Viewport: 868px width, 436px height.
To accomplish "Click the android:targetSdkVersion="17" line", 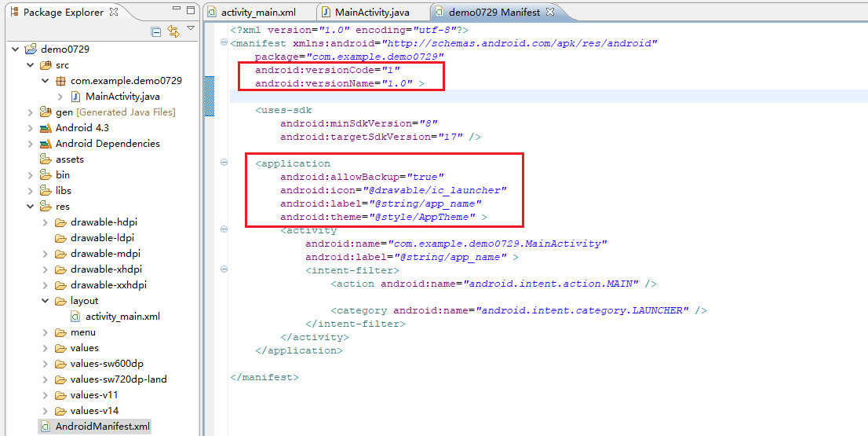I will 381,137.
